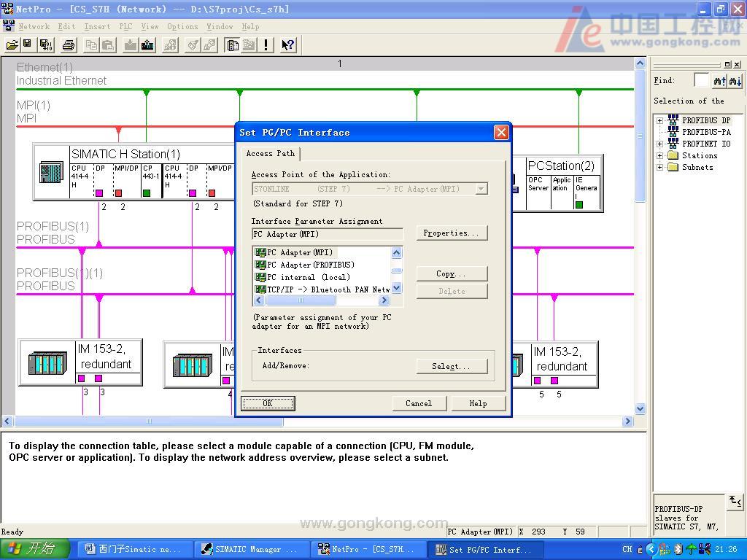The width and height of the screenshot is (747, 560).
Task: Click the Save and Compile toolbar icon
Action: click(x=46, y=44)
